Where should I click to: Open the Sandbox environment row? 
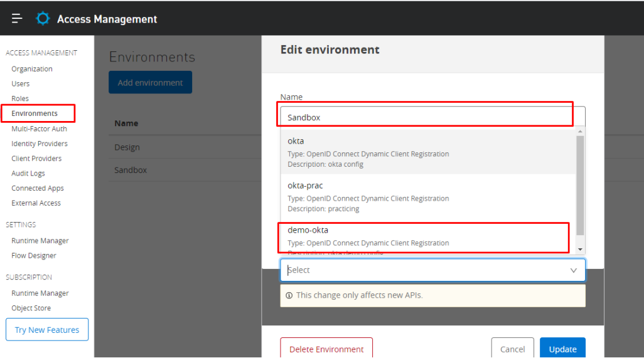pyautogui.click(x=185, y=170)
